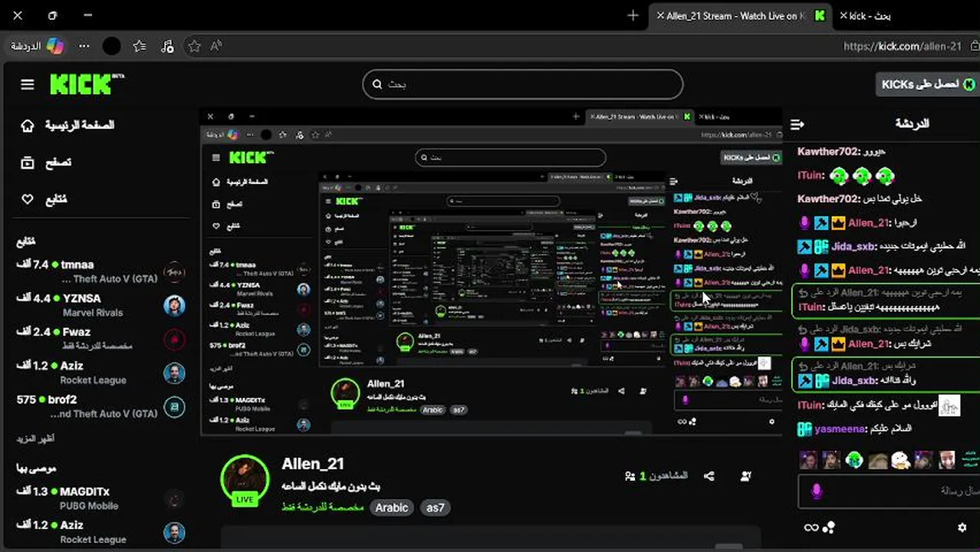Click the Allen_21 channel name heading
This screenshot has width=980, height=552.
313,464
